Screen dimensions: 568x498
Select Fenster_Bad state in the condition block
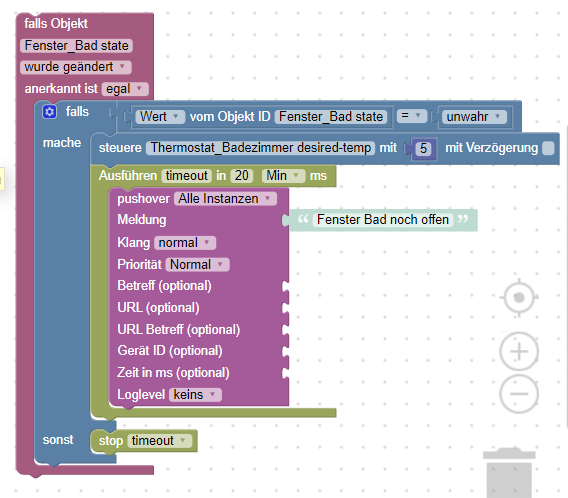pyautogui.click(x=331, y=117)
